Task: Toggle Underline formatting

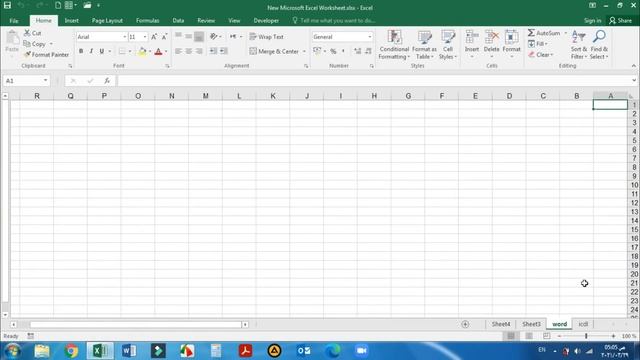Action: pyautogui.click(x=102, y=51)
